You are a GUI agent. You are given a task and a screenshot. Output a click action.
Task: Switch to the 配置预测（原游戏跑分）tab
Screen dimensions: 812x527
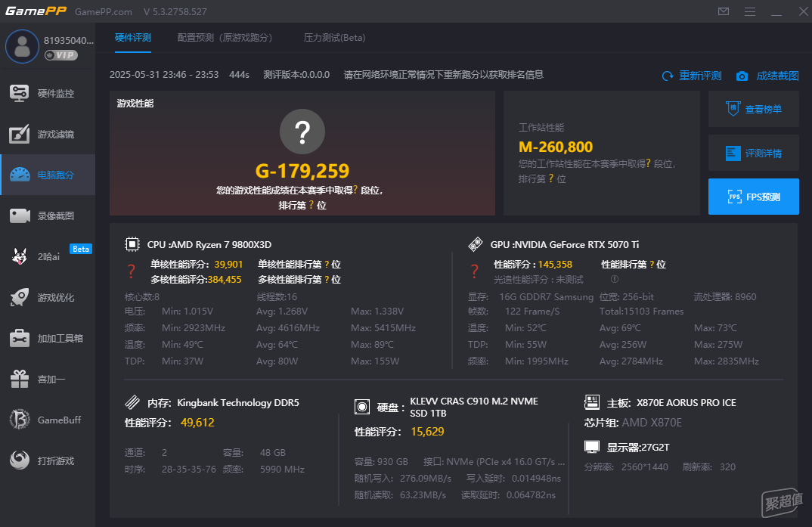pos(225,38)
